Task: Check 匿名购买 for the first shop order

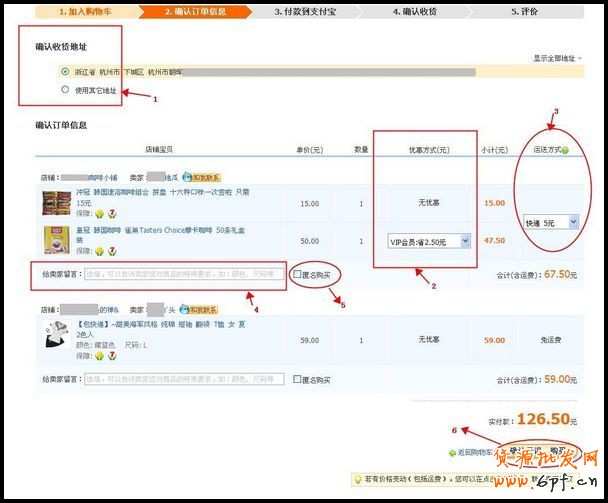Action: point(295,274)
